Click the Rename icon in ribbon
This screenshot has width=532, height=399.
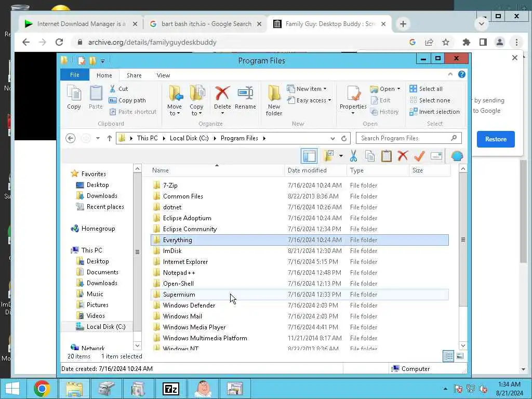[245, 94]
